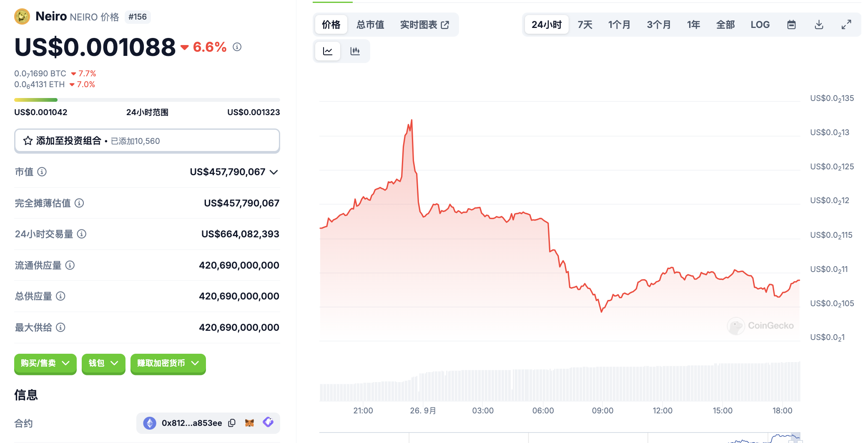Click the price peak on the chart line

411,121
